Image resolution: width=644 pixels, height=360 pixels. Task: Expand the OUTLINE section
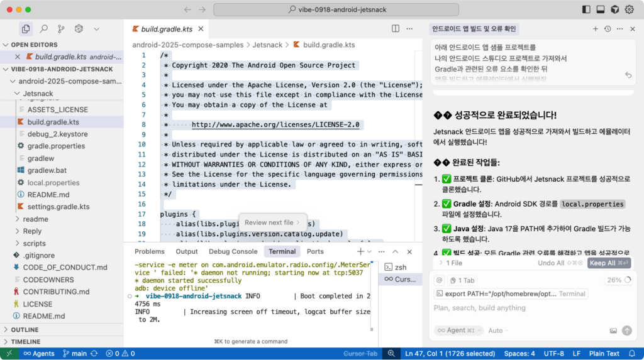pyautogui.click(x=25, y=329)
